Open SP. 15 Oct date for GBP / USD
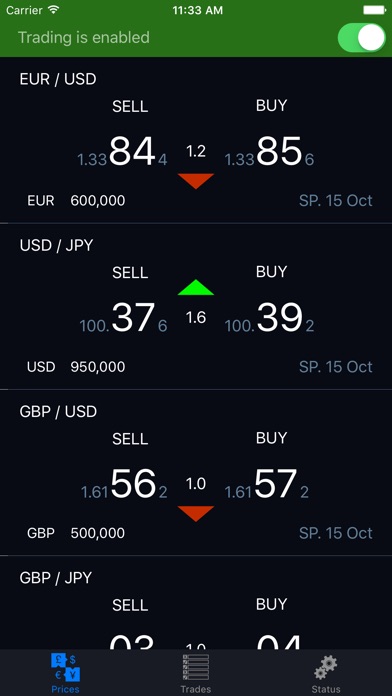Viewport: 392px width, 696px height. (336, 533)
